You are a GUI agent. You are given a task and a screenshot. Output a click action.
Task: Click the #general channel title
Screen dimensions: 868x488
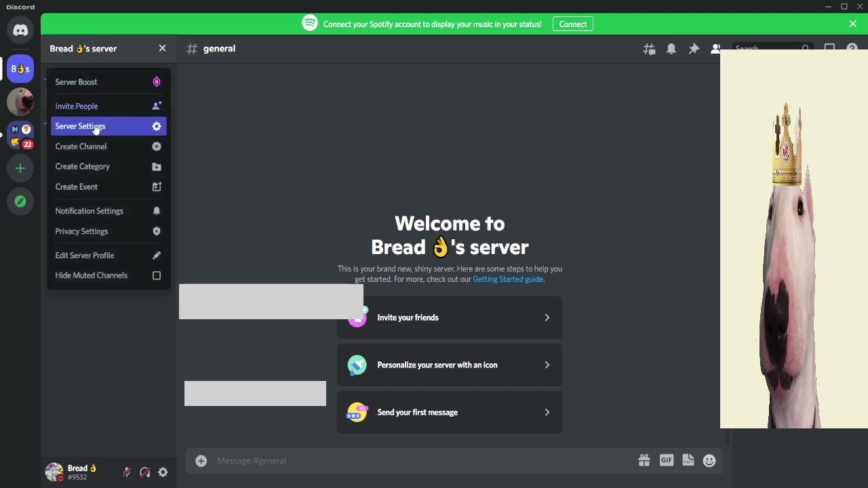tap(219, 49)
